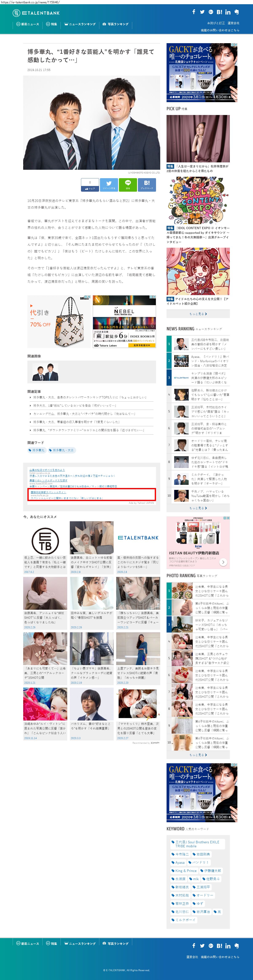Open 新着ニュース menu item
Screen dimensions: 253x980
27,24
